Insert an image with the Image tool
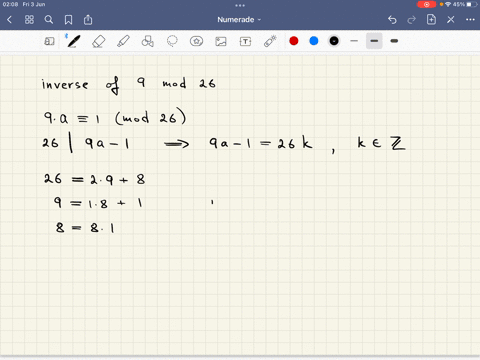The height and width of the screenshot is (360, 480). point(221,41)
